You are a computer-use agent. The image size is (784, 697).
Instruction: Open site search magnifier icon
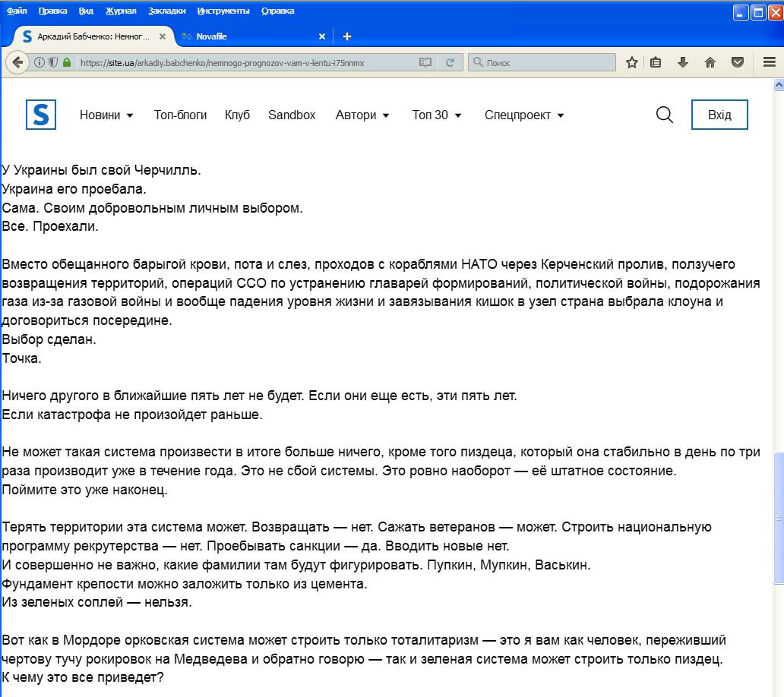point(665,115)
